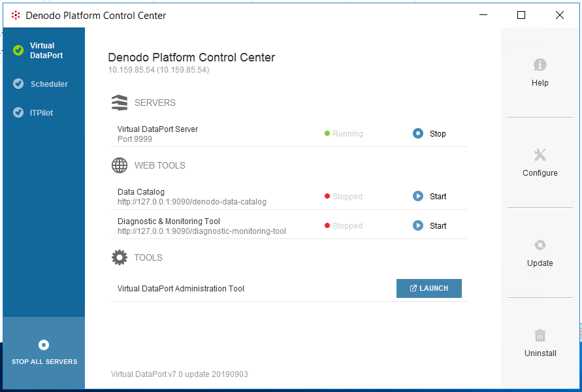The height and width of the screenshot is (392, 582).
Task: Minimize the Denodo Control Center window
Action: [483, 15]
